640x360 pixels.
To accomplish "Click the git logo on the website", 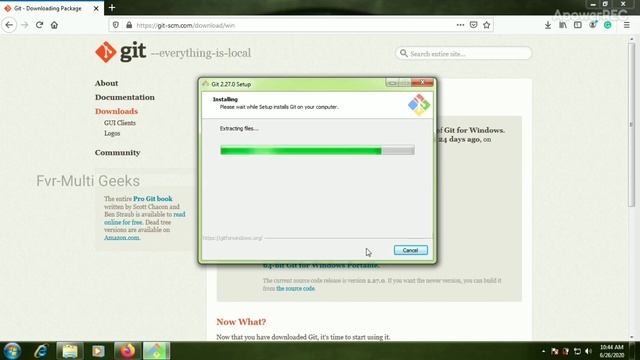I will pyautogui.click(x=120, y=52).
